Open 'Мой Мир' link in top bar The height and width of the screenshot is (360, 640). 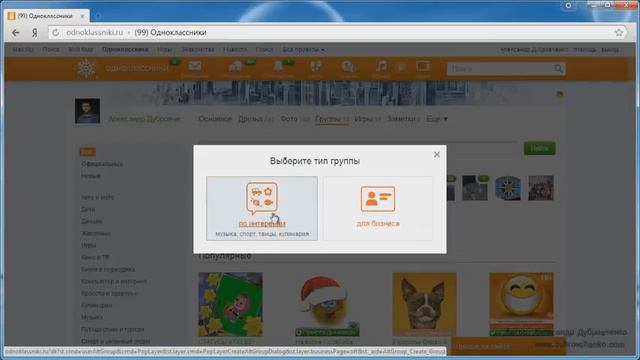[x=80, y=49]
